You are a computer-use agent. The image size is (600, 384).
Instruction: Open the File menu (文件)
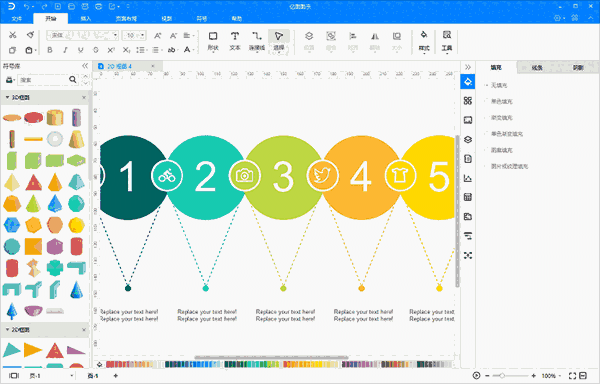17,18
